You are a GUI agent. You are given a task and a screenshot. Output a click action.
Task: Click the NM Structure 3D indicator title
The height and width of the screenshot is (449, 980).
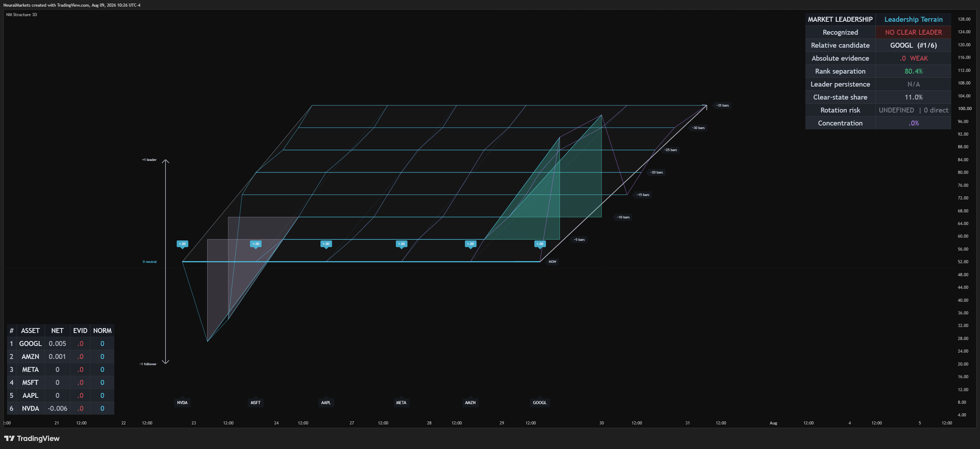pos(21,14)
